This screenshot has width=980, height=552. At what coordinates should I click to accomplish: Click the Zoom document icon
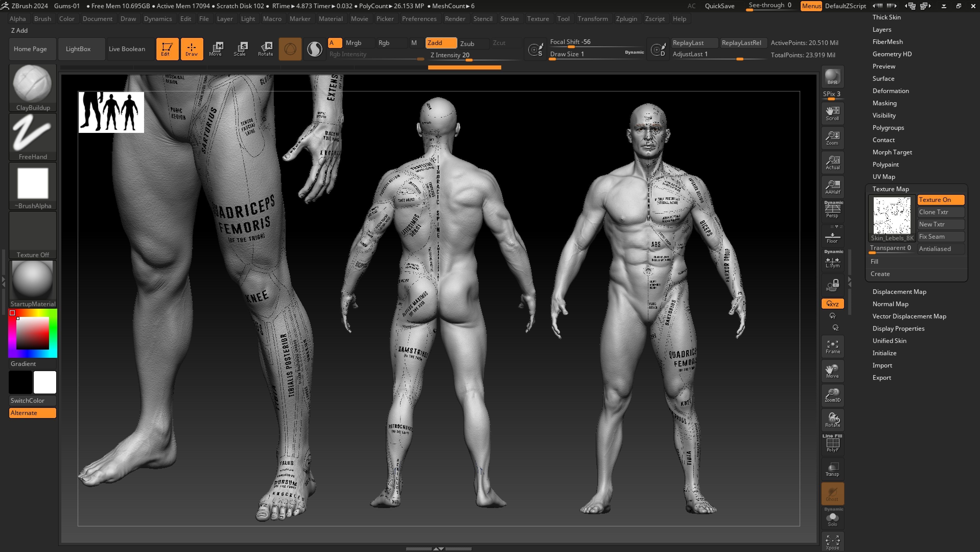click(832, 138)
